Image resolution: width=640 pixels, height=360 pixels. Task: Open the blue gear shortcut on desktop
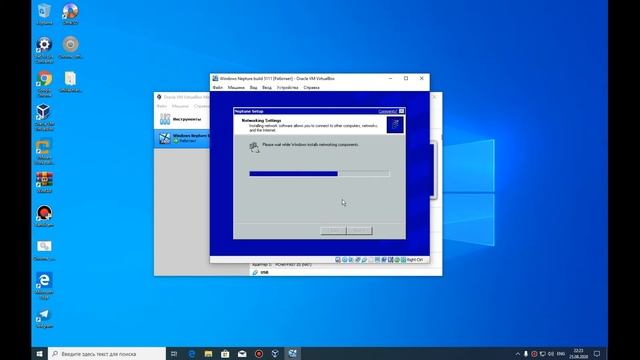click(44, 49)
